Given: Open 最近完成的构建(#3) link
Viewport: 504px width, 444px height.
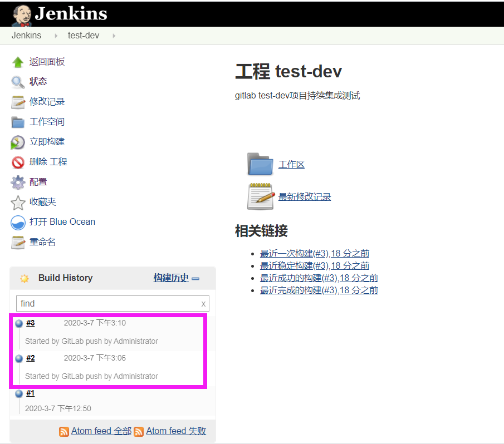Looking at the screenshot, I should [319, 290].
